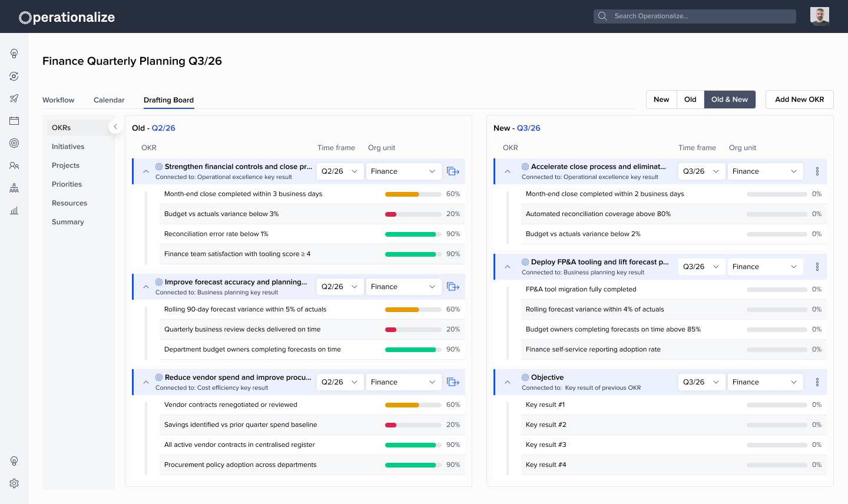Open the settings gear in sidebar

coord(14,483)
